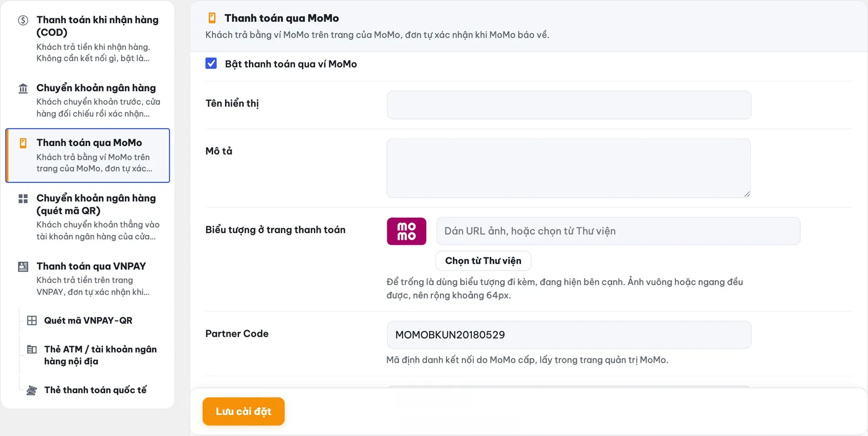868x436 pixels.
Task: Click the Dán URL ảnh input field
Action: [618, 231]
